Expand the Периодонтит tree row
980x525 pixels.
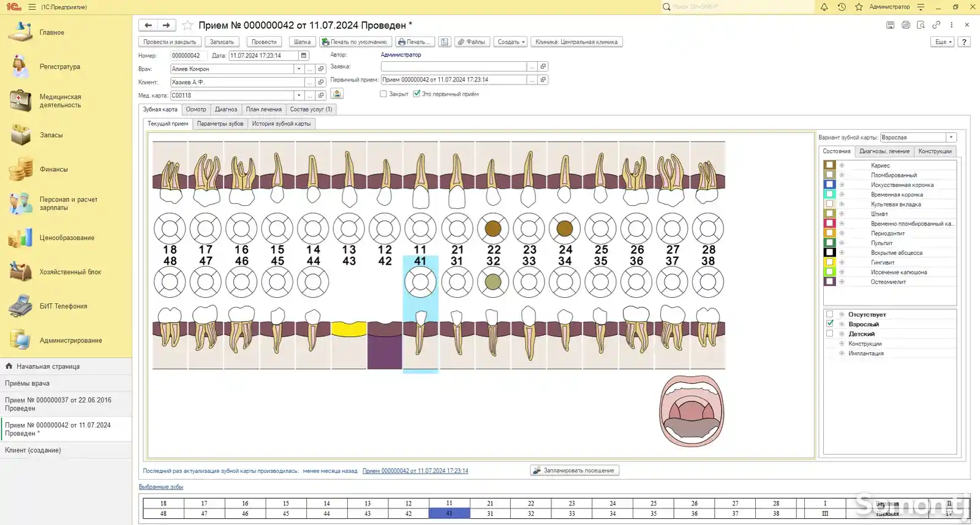(x=842, y=233)
